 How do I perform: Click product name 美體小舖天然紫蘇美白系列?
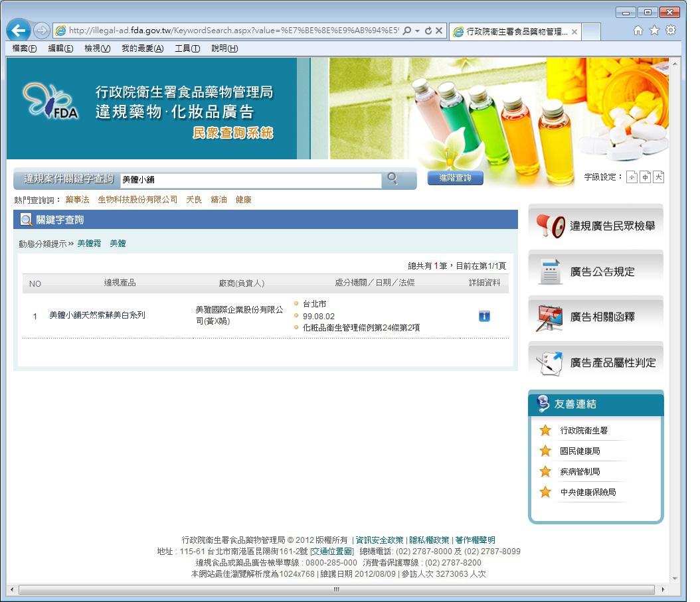(98, 315)
